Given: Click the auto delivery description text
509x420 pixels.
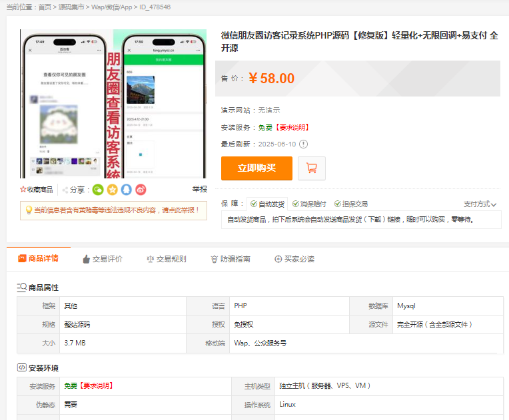Looking at the screenshot, I should (x=350, y=220).
